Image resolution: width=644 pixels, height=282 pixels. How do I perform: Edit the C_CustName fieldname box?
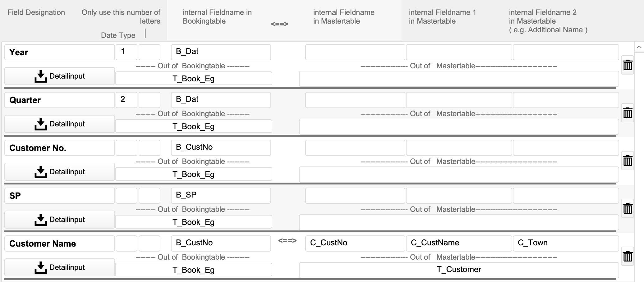click(x=459, y=243)
